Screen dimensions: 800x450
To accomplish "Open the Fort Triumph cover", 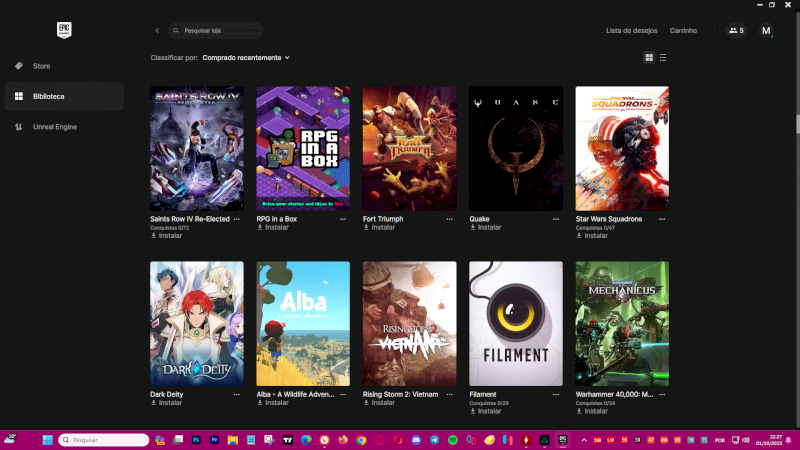I will tap(410, 148).
